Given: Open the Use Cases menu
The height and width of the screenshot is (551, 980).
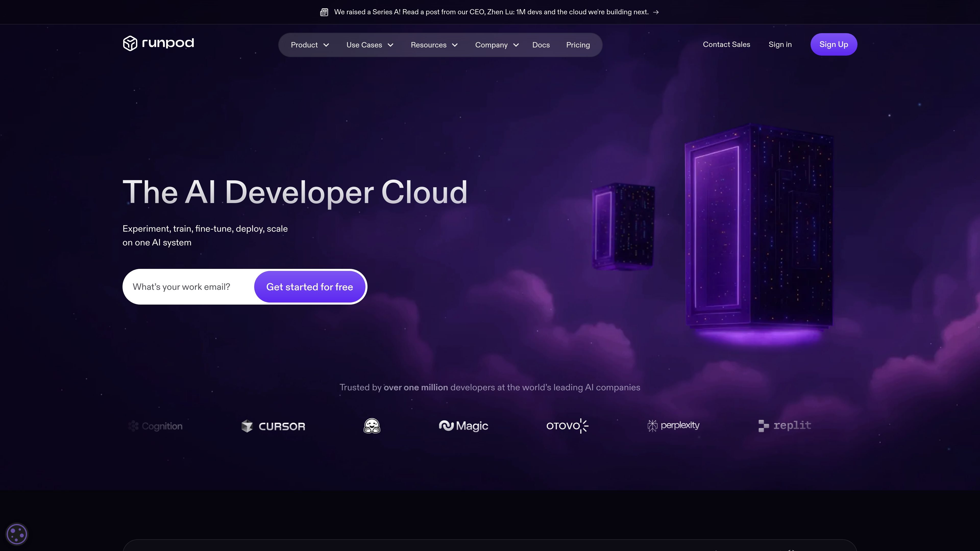Looking at the screenshot, I should pos(370,45).
